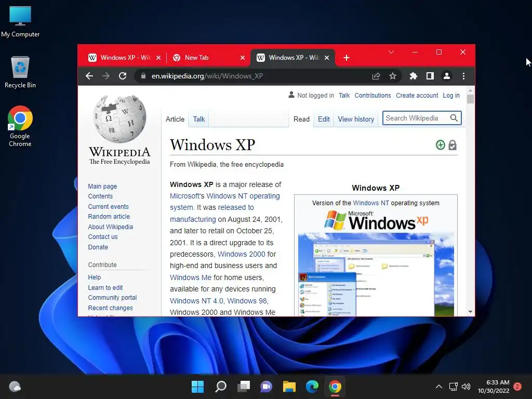The image size is (532, 399).
Task: View site information via padlock icon
Action: pyautogui.click(x=143, y=76)
